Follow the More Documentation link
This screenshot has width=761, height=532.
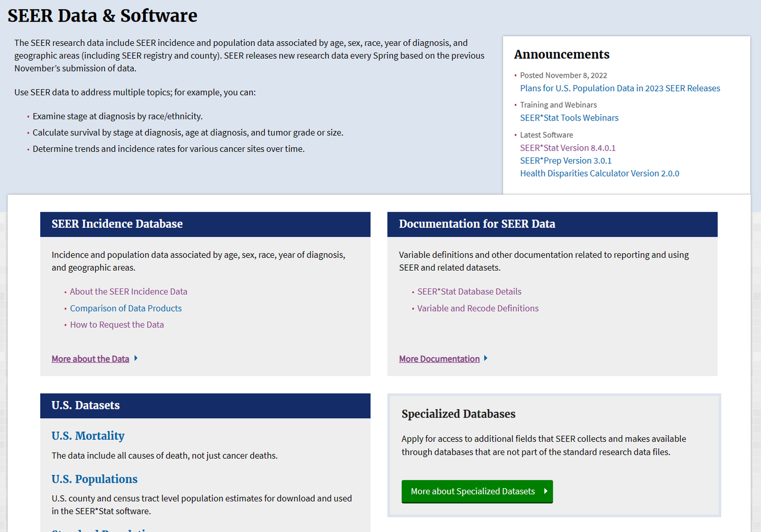(x=439, y=359)
